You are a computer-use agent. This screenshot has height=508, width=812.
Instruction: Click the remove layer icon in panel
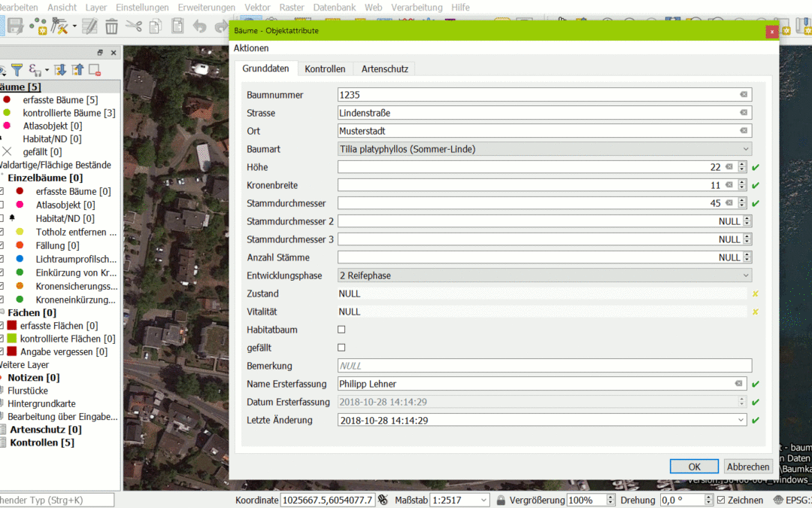click(95, 70)
